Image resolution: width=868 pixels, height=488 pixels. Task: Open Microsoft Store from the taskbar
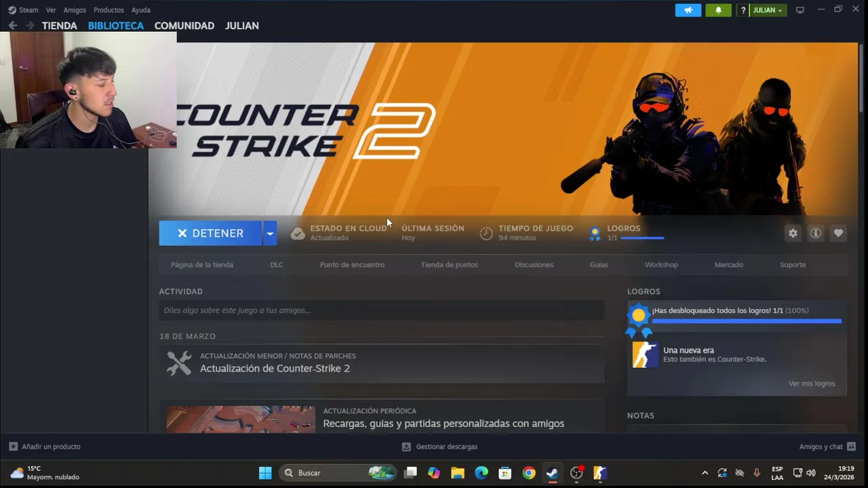coord(505,473)
